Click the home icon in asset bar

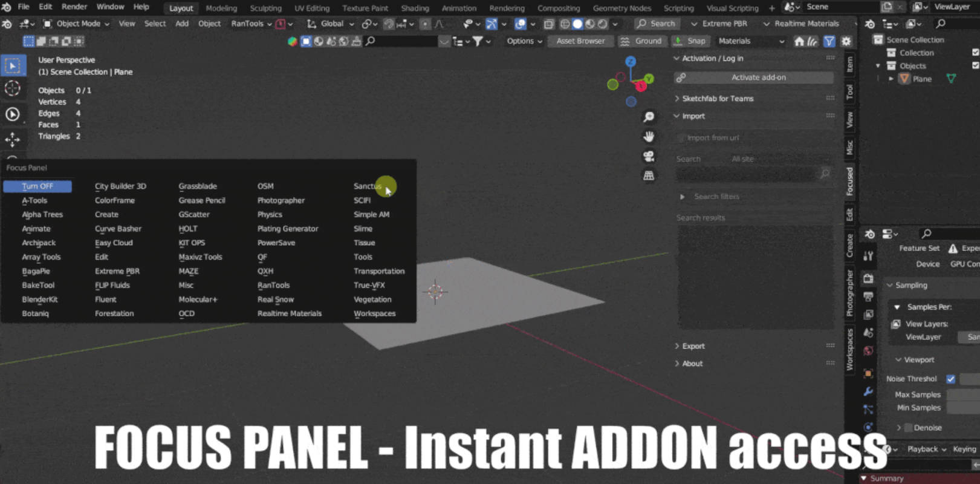(x=799, y=41)
